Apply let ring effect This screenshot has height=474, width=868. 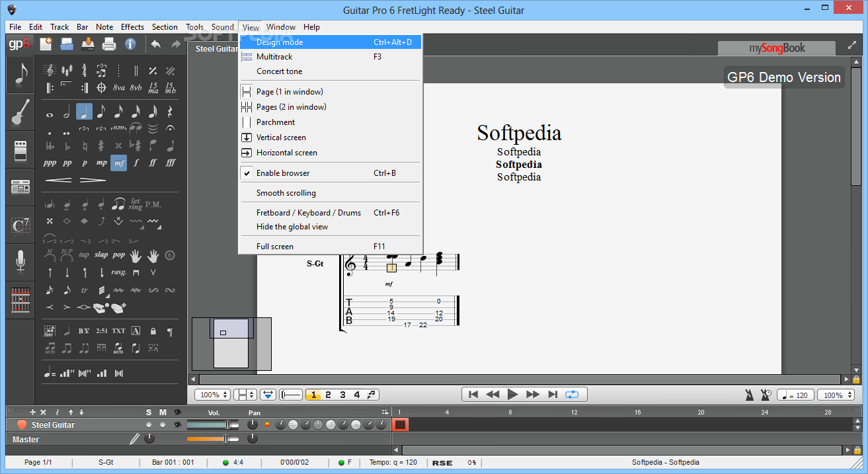[x=136, y=204]
